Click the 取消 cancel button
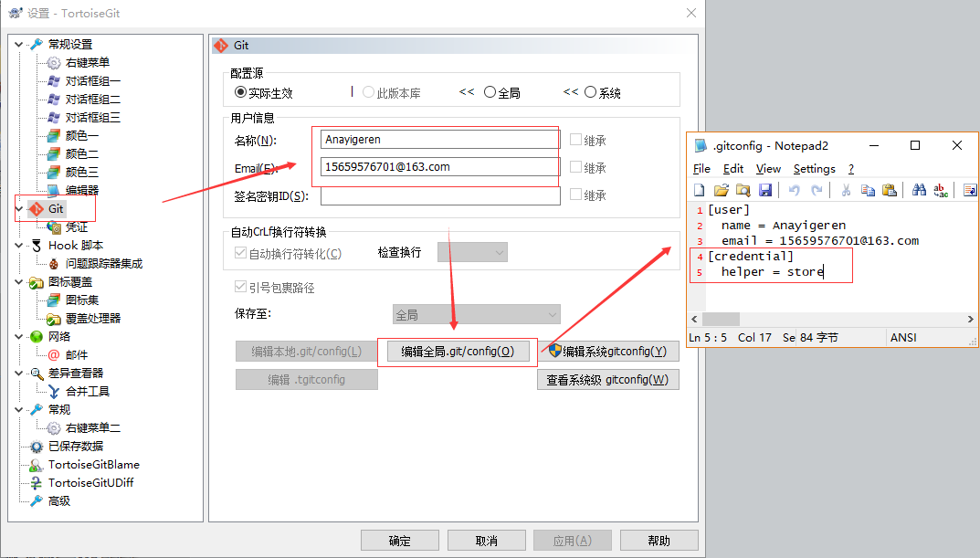The width and height of the screenshot is (980, 558). (x=486, y=541)
